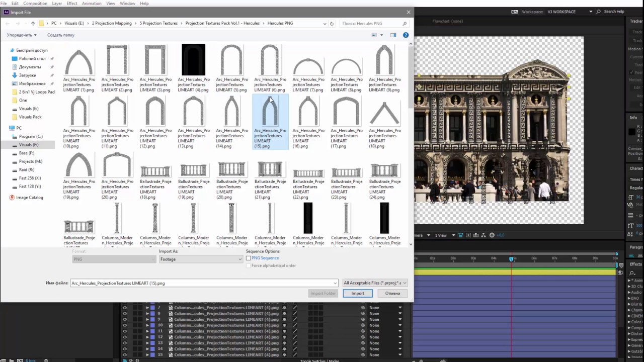Click Reset Exposure icon in viewer
644x362 pixels.
coord(492,235)
